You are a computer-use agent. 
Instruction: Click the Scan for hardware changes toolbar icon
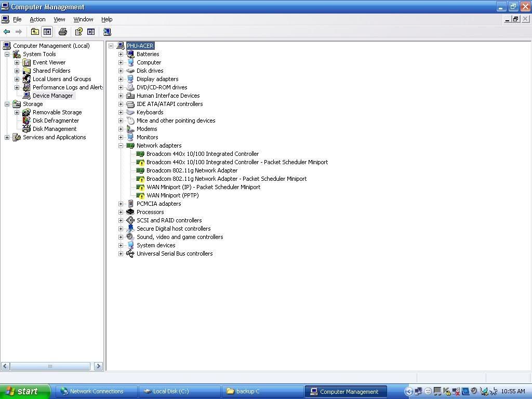[x=107, y=32]
